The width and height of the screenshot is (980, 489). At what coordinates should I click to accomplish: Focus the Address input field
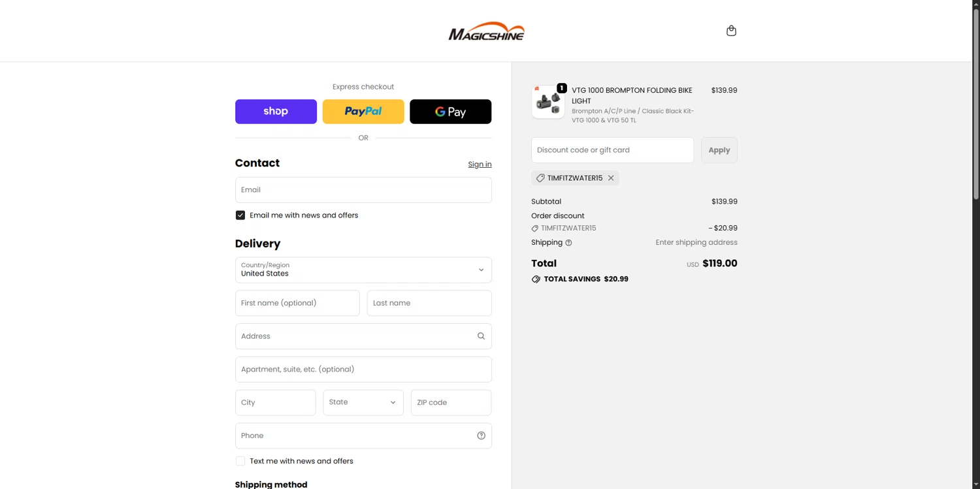point(363,336)
